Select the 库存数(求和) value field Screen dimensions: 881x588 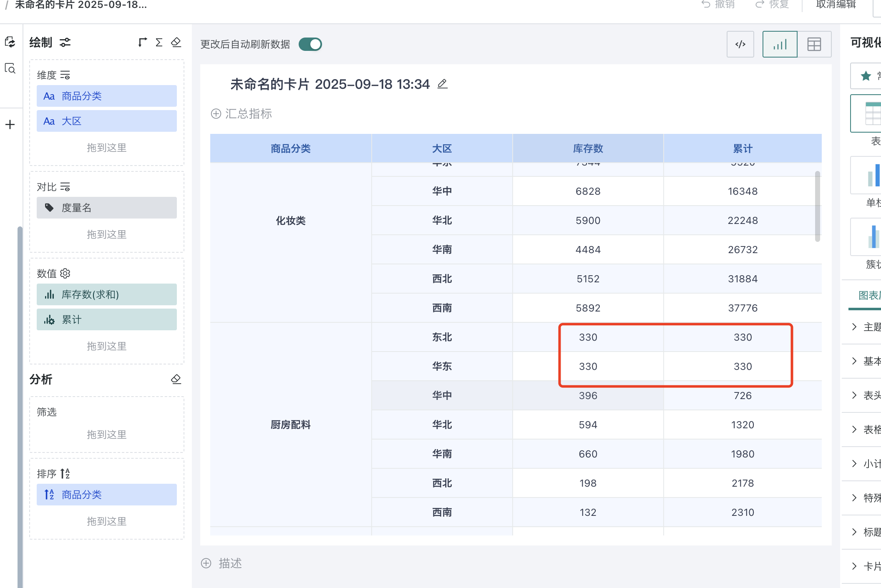(x=107, y=294)
